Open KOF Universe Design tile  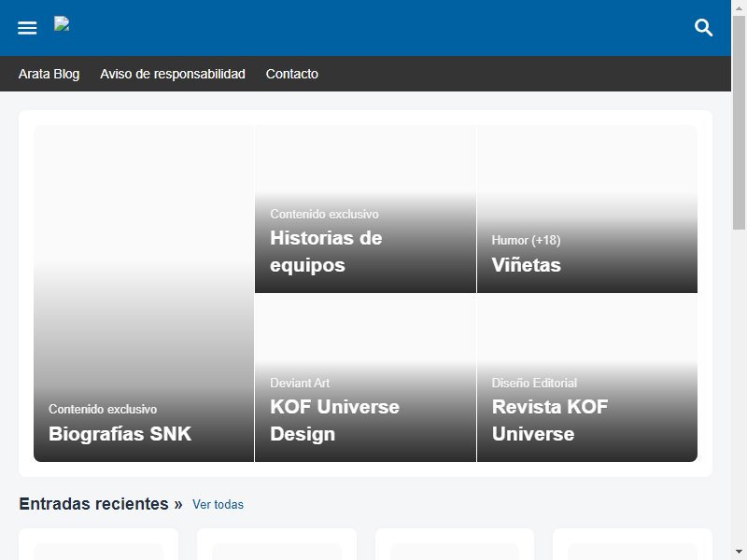[x=365, y=378]
